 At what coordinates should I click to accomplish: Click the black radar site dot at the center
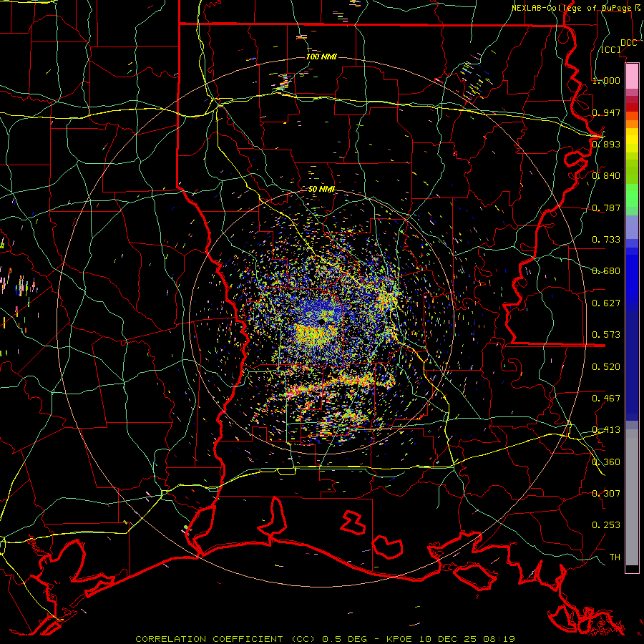pyautogui.click(x=321, y=321)
